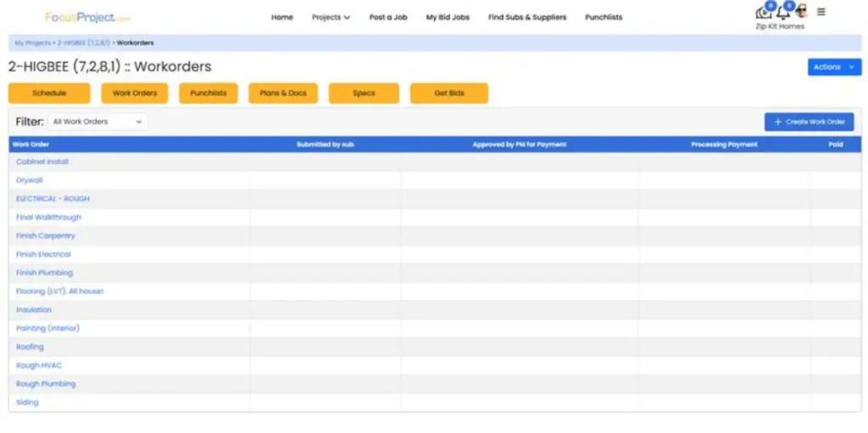This screenshot has height=433, width=868.
Task: Open the Siding work order link
Action: tap(27, 402)
